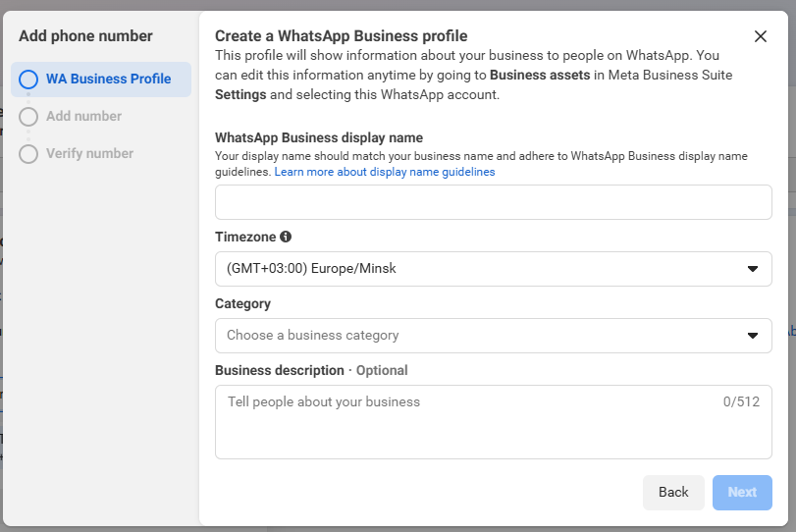
Task: Click the Back button
Action: pyautogui.click(x=673, y=493)
